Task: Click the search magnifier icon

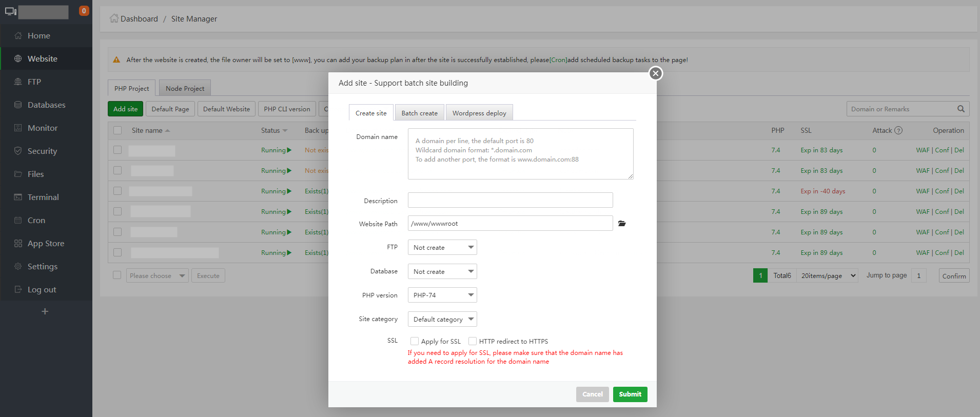Action: click(961, 109)
